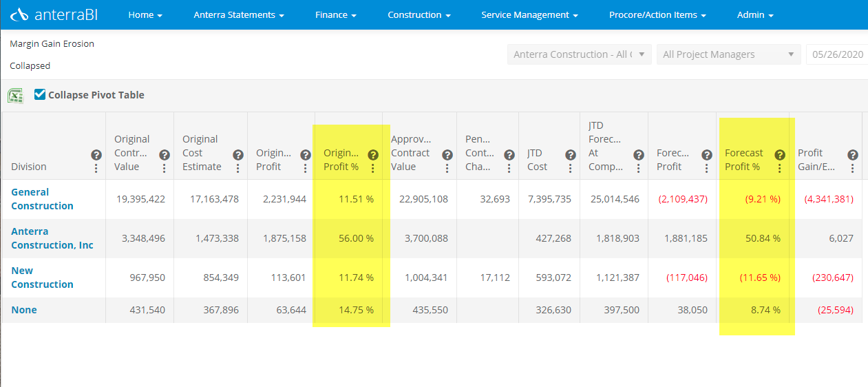Open column menu dots for Pending Contract Changes
868x387 pixels.
(509, 168)
